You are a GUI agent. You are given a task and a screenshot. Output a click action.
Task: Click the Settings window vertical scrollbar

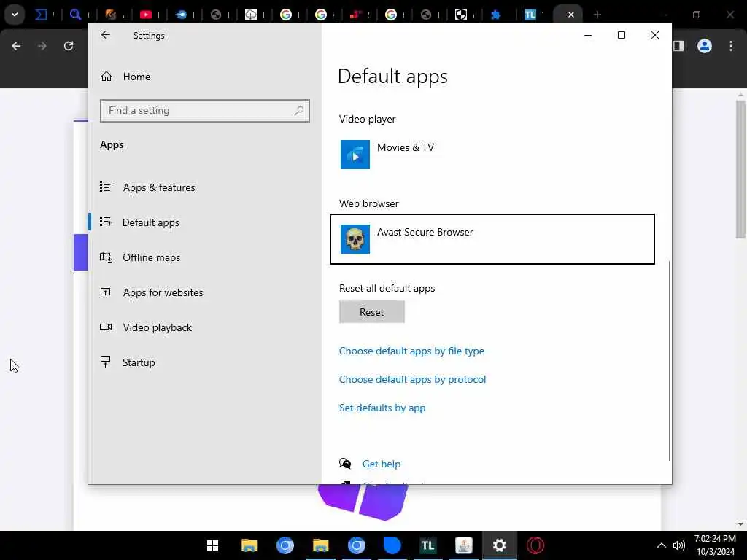(670, 360)
